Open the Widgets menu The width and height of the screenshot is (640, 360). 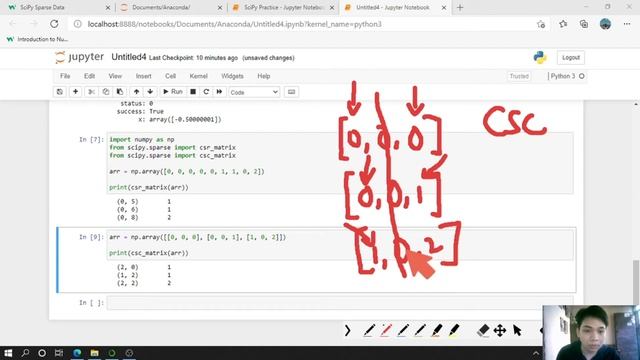point(232,76)
